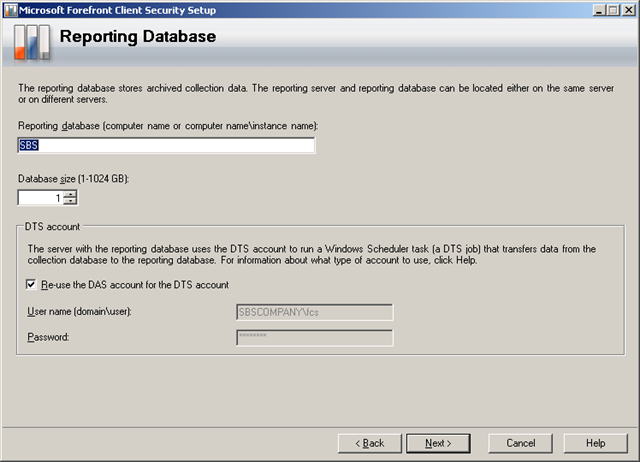Click the Database size number field
The image size is (640, 462).
40,198
